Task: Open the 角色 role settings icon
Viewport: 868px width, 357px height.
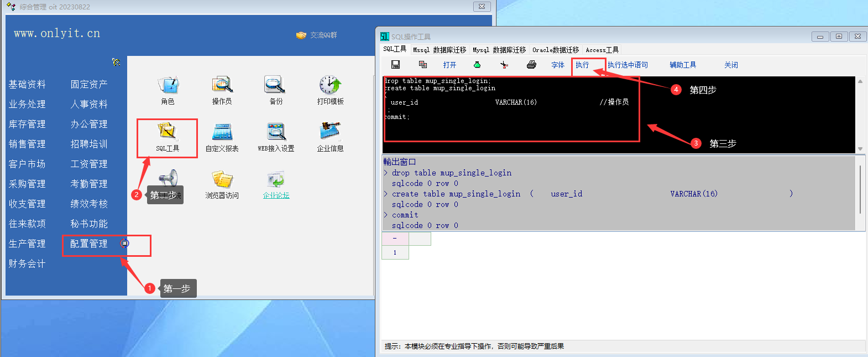Action: (168, 86)
